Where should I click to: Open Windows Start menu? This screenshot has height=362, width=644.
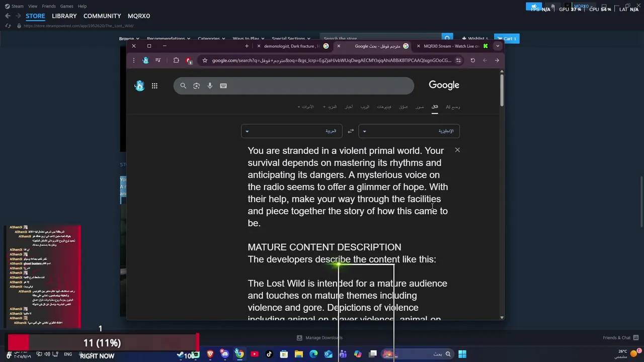coord(462,354)
